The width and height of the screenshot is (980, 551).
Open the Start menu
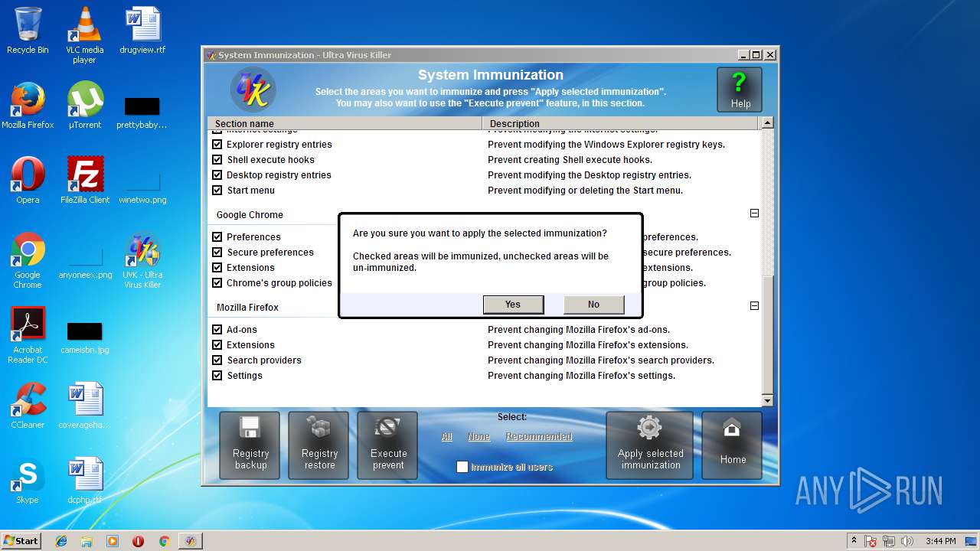pos(21,541)
